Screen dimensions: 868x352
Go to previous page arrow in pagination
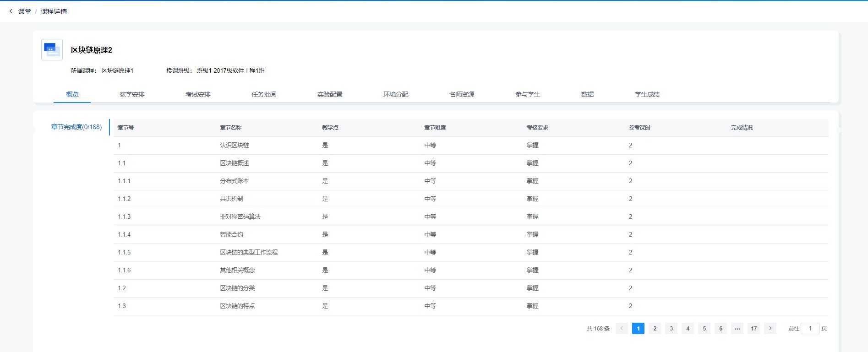click(x=622, y=328)
